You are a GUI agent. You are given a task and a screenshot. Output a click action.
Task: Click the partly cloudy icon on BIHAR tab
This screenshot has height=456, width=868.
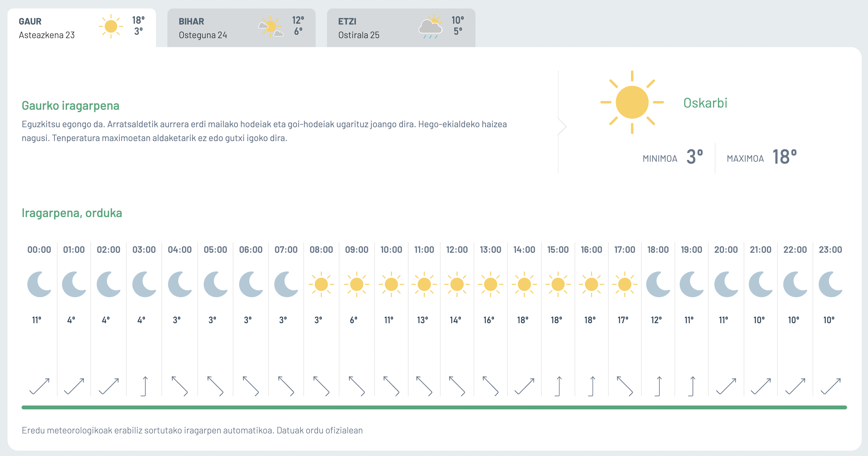(x=270, y=27)
